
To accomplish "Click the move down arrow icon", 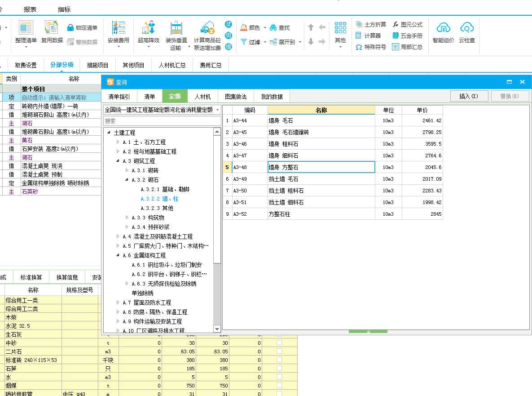I will coord(311,41).
